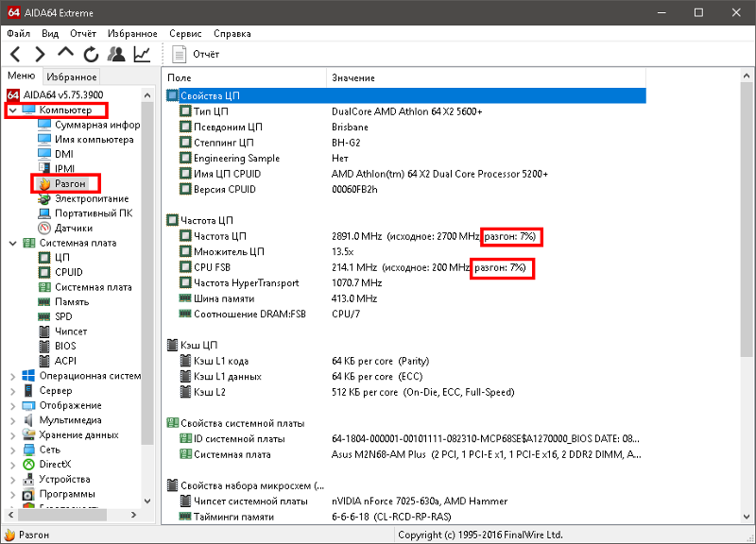The width and height of the screenshot is (756, 544).
Task: Click the report list vertical scrollbar thumb
Action: 747,219
